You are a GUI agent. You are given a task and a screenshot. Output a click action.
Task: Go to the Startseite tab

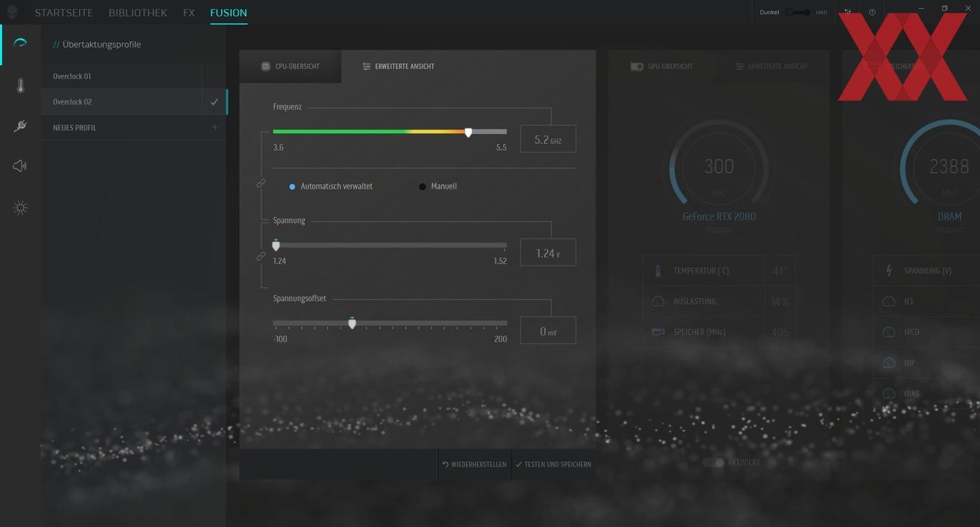click(x=64, y=13)
